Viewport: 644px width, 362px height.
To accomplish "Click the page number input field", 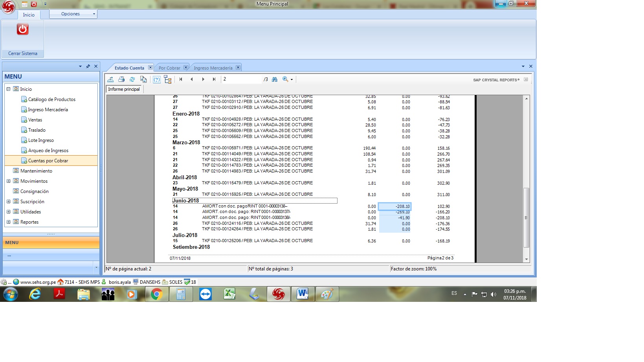I will pos(241,79).
